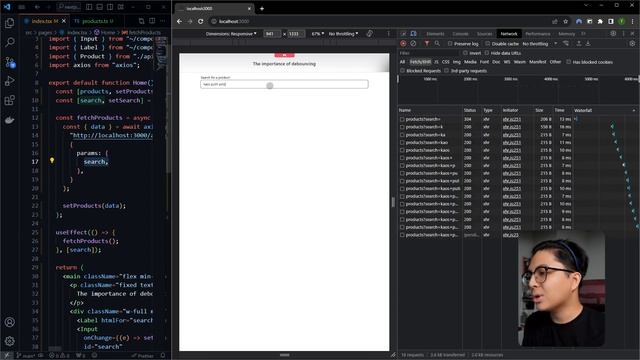Viewport: 640px width, 360px height.
Task: Click the lightbulb code action on line 17
Action: (x=52, y=160)
